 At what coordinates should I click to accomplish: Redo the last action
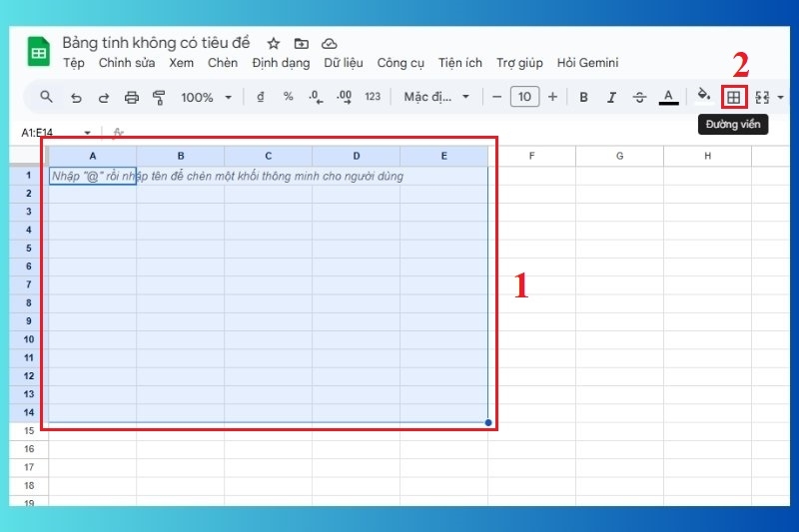(x=104, y=97)
